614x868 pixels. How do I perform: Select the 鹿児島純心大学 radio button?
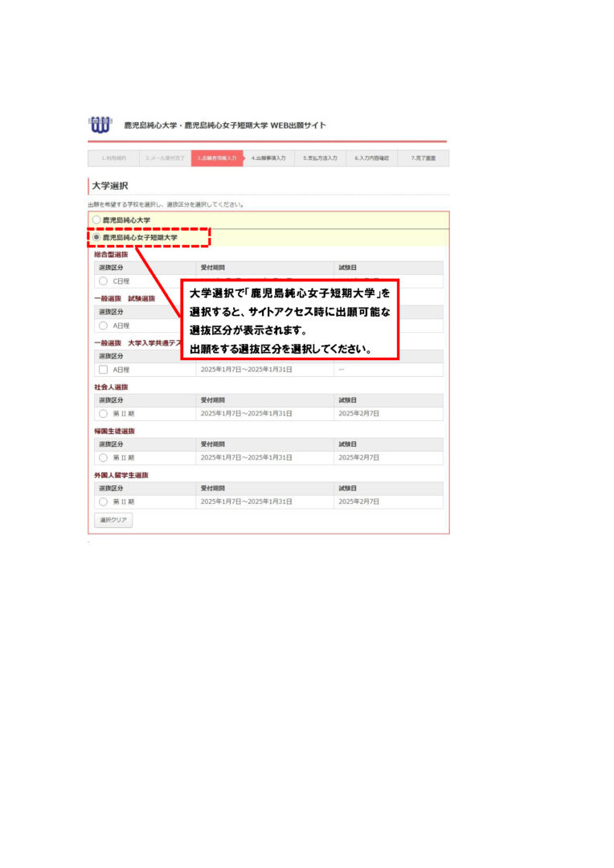[x=96, y=219]
